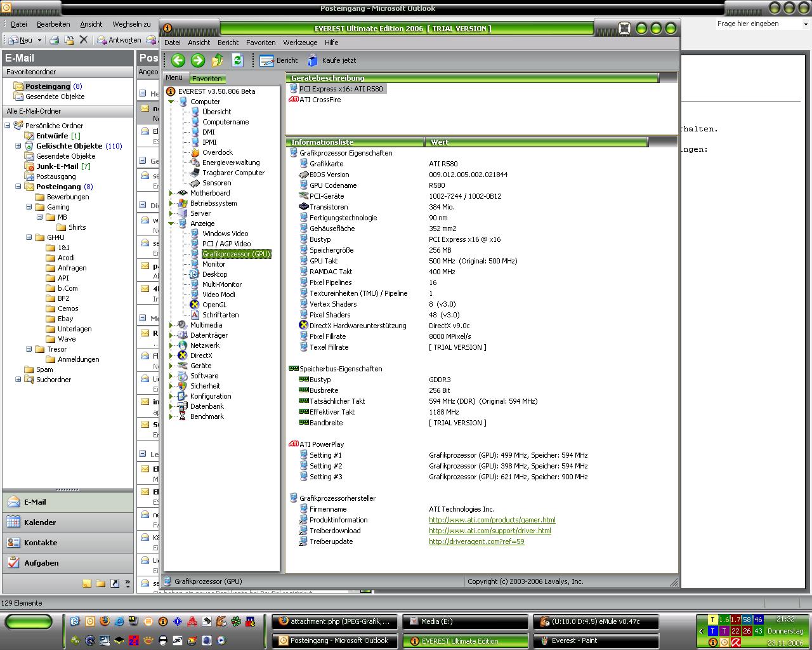Click the green Forward arrow in EVEREST toolbar
This screenshot has height=650, width=812.
pyautogui.click(x=198, y=60)
